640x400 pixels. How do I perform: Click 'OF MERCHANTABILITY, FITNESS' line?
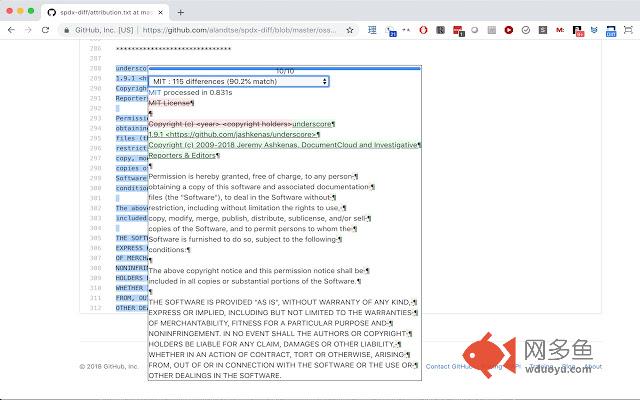pos(268,323)
